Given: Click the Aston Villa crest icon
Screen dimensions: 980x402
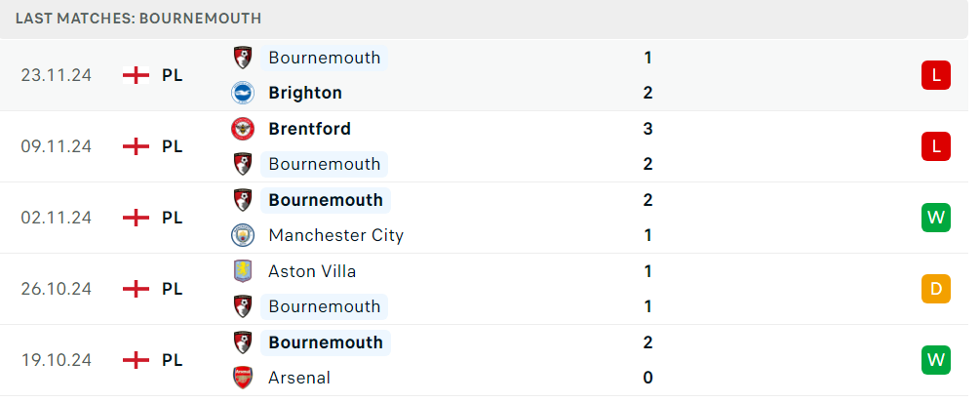Looking at the screenshot, I should (x=242, y=271).
